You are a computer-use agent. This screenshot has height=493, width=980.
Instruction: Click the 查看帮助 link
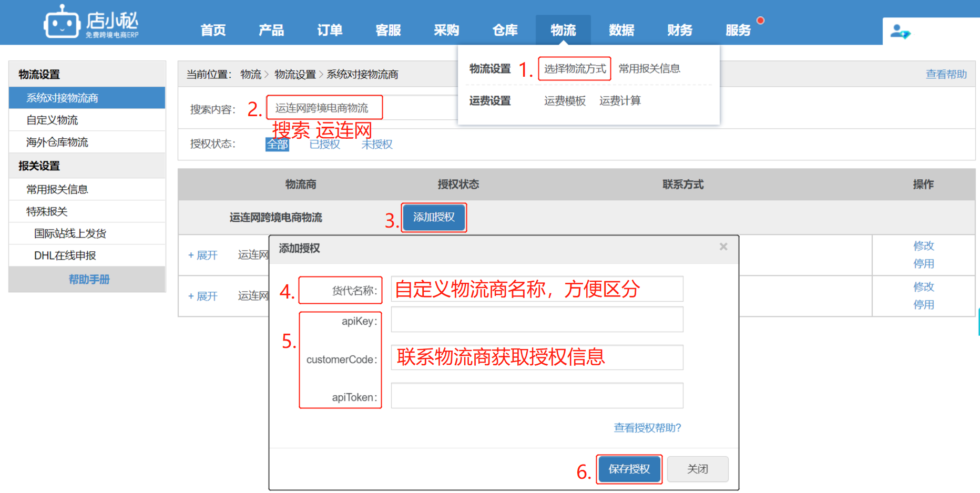coord(946,74)
